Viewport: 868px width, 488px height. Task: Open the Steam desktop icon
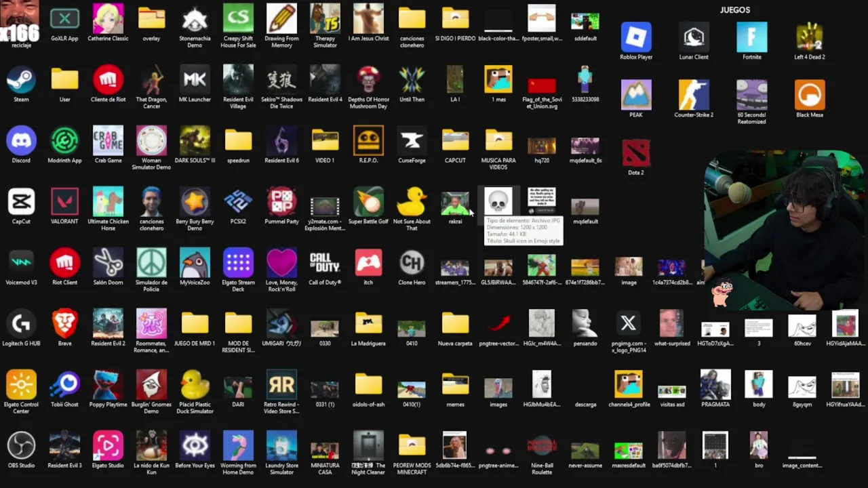point(21,80)
